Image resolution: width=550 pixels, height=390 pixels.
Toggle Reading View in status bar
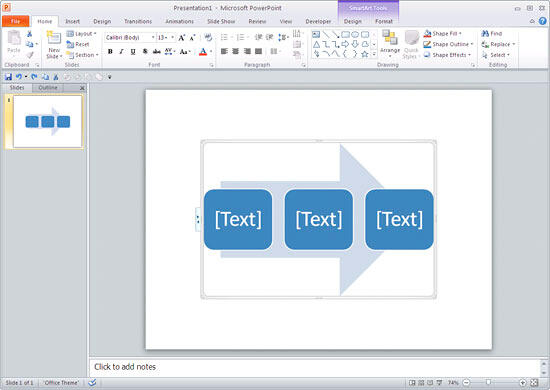coord(430,383)
